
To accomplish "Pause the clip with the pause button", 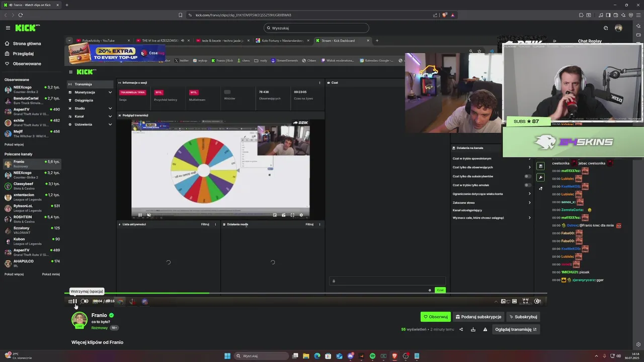I will (75, 301).
